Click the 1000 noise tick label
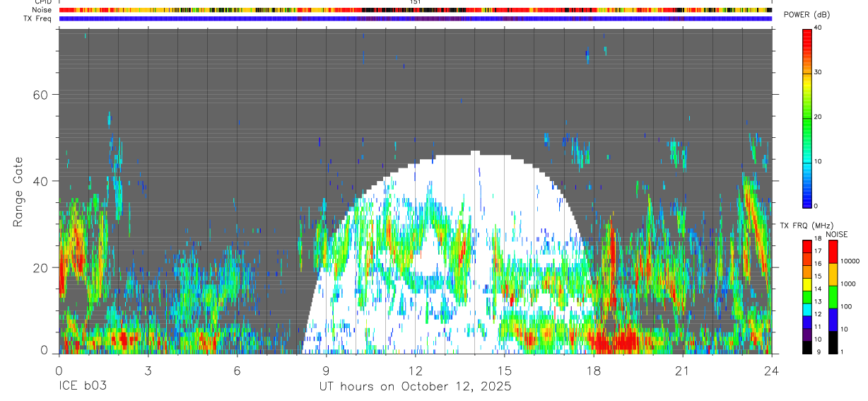The height and width of the screenshot is (401, 868). click(848, 284)
